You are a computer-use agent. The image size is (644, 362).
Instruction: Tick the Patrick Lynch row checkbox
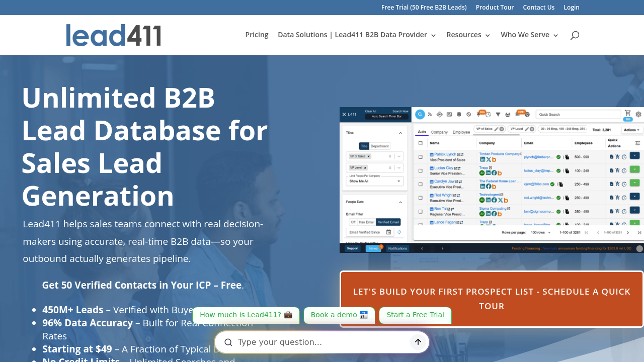pyautogui.click(x=421, y=157)
